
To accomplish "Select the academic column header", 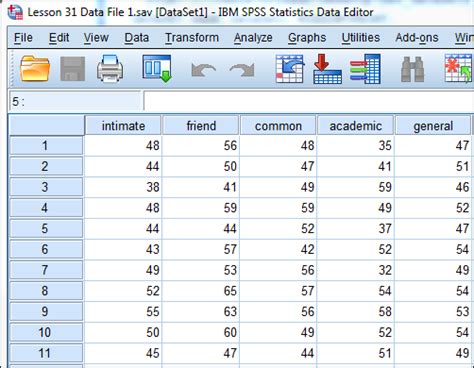I will [x=356, y=126].
